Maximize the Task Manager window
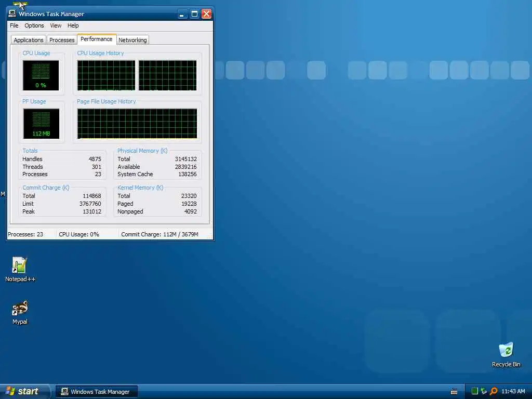Viewport: 532px width, 399px height. click(194, 14)
